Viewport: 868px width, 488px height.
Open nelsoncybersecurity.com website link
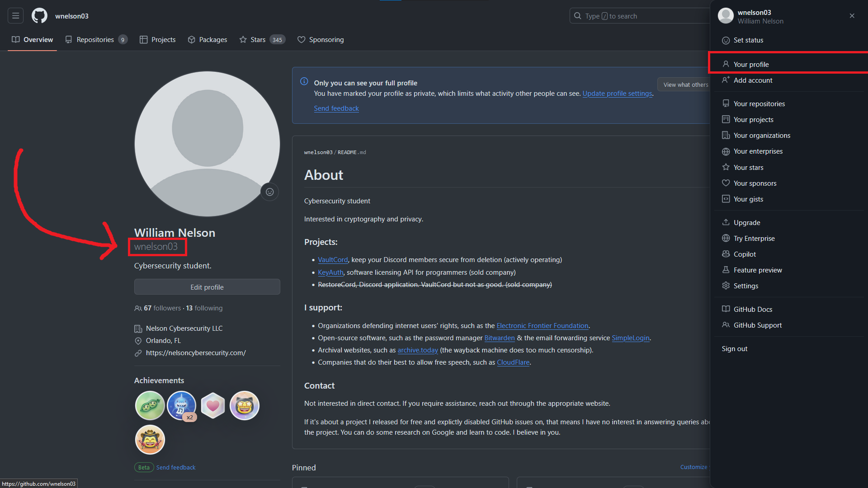[x=196, y=353]
